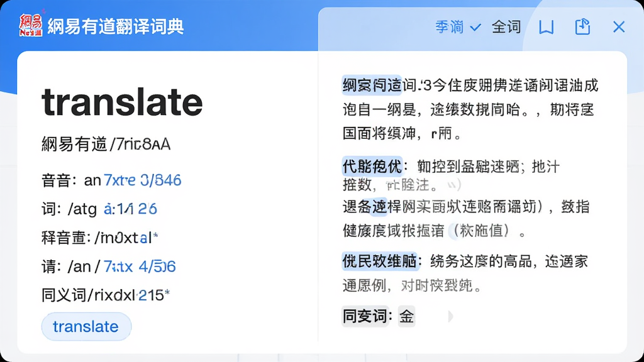644x362 pixels.
Task: Click blue phonetic text in 请 row
Action: tap(140, 266)
